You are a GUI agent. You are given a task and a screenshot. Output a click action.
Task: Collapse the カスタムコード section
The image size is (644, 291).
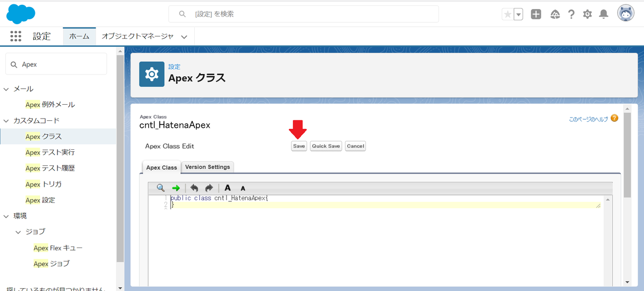6,121
